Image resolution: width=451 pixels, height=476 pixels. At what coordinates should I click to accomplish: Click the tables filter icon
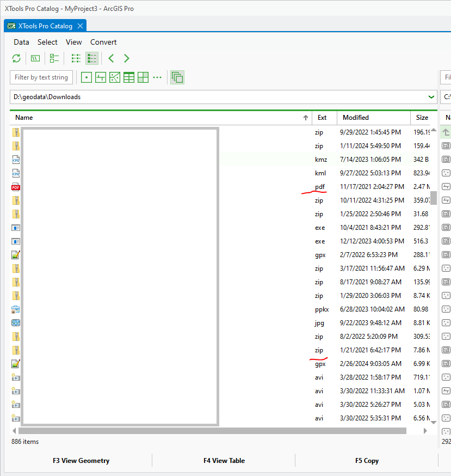(x=128, y=77)
